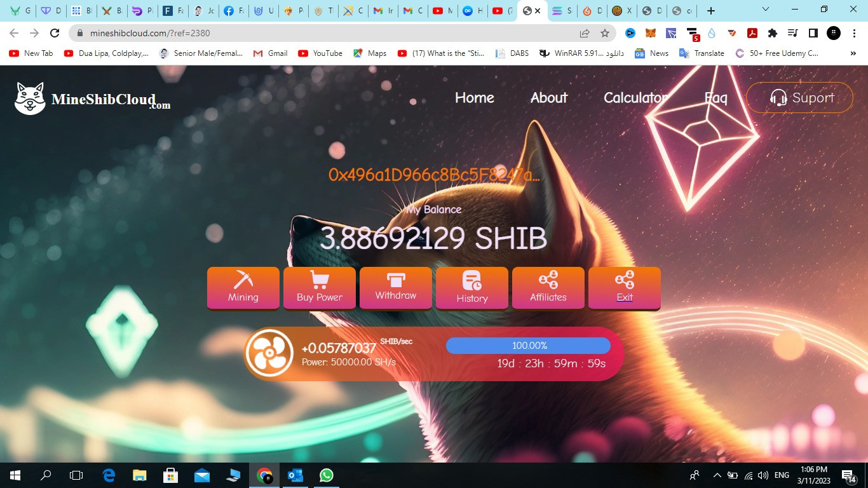Open the YouTube bookmark
The width and height of the screenshot is (868, 488).
[x=320, y=53]
